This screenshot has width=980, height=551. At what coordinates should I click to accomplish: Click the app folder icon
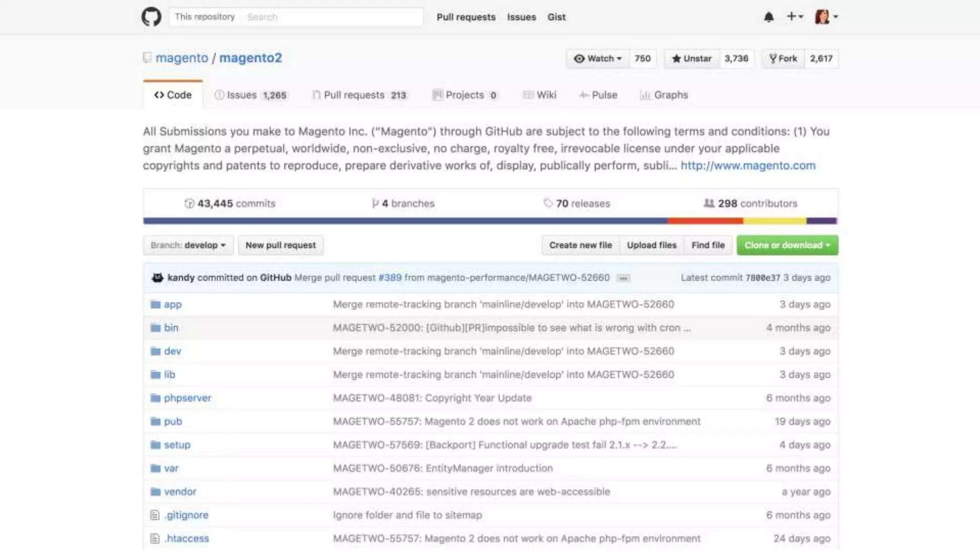[156, 305]
